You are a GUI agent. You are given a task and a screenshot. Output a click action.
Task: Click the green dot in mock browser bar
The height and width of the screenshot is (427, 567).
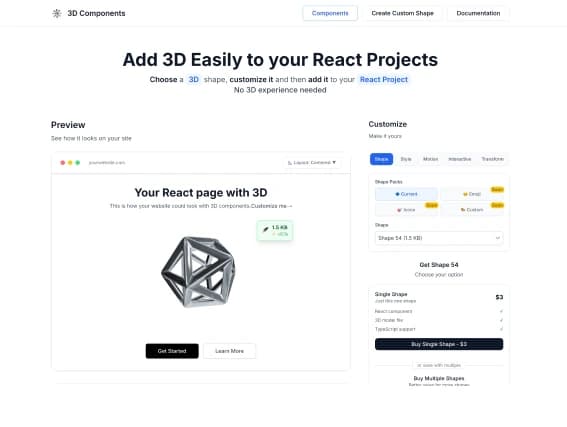77,163
